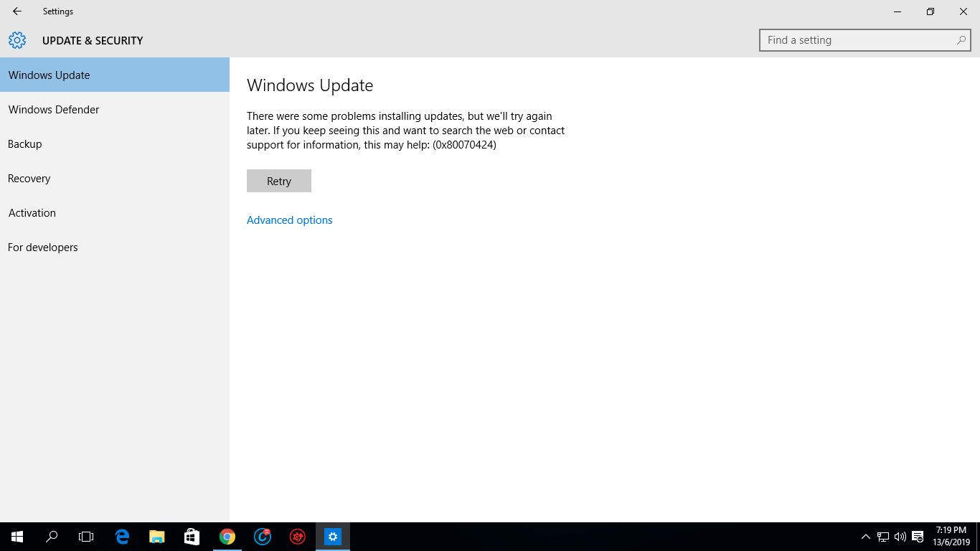Open the volume speaker tray icon
Screen dimensions: 980x551
pos(900,537)
